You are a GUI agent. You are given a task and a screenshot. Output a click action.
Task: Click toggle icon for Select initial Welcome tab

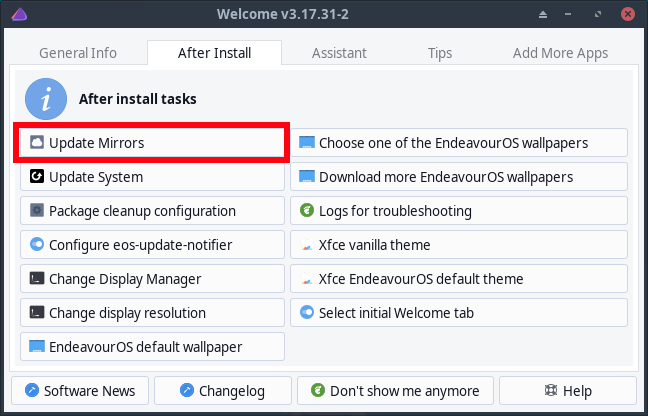[307, 312]
